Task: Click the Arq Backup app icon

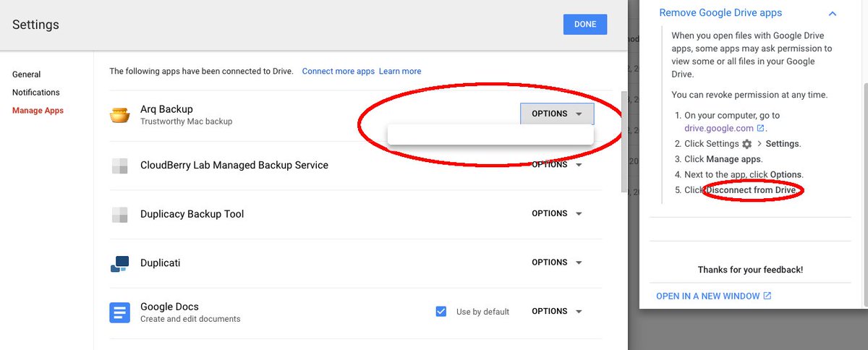Action: click(x=119, y=115)
